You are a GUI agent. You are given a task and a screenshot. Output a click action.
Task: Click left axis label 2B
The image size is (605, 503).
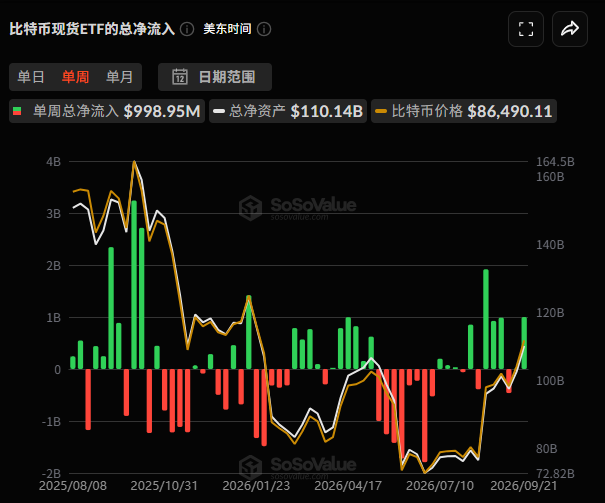click(x=54, y=266)
